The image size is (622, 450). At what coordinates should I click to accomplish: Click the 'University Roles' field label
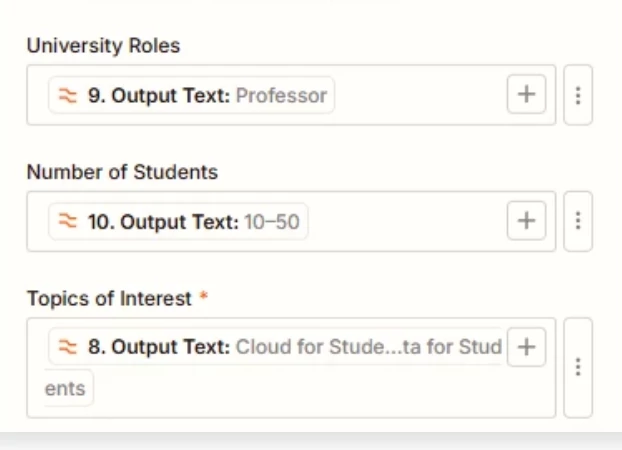click(103, 46)
